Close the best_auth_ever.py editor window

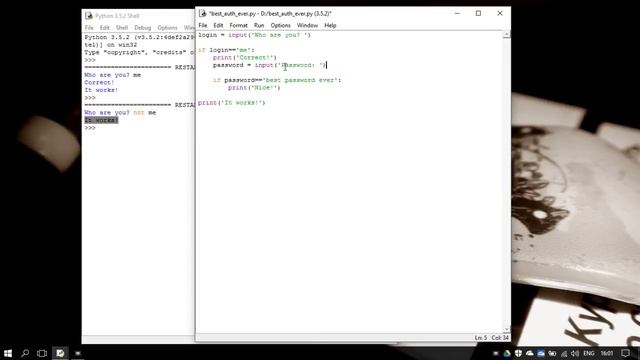pyautogui.click(x=500, y=13)
